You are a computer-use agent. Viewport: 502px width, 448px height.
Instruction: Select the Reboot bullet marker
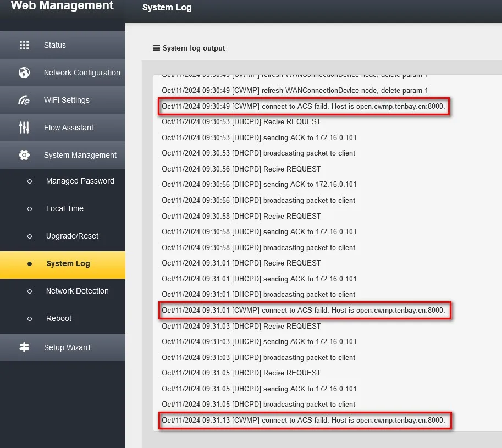[30, 319]
